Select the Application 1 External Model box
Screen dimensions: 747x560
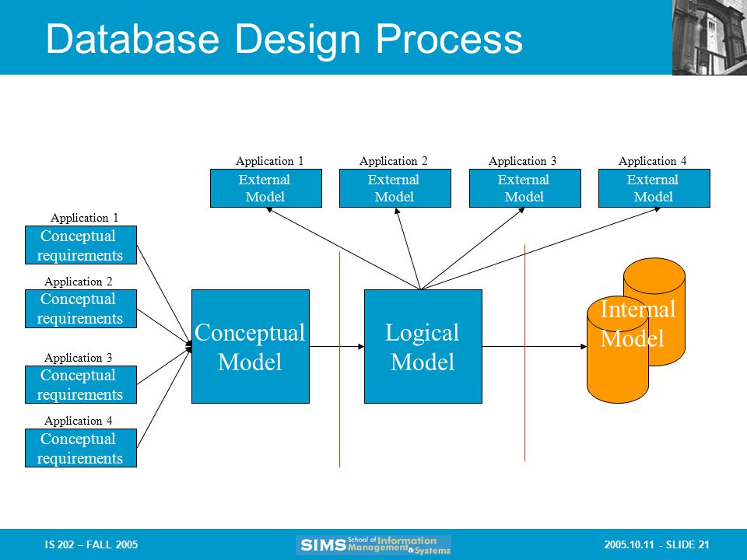pos(266,188)
